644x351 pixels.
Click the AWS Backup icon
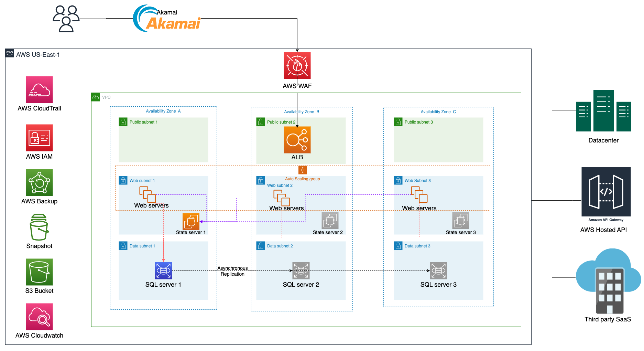(x=39, y=182)
